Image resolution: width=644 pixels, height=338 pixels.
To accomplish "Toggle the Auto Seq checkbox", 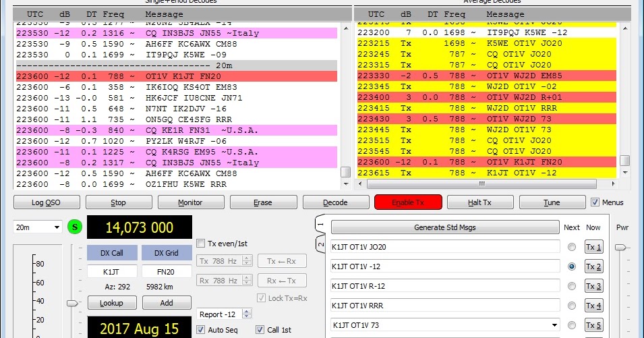I will [x=201, y=329].
